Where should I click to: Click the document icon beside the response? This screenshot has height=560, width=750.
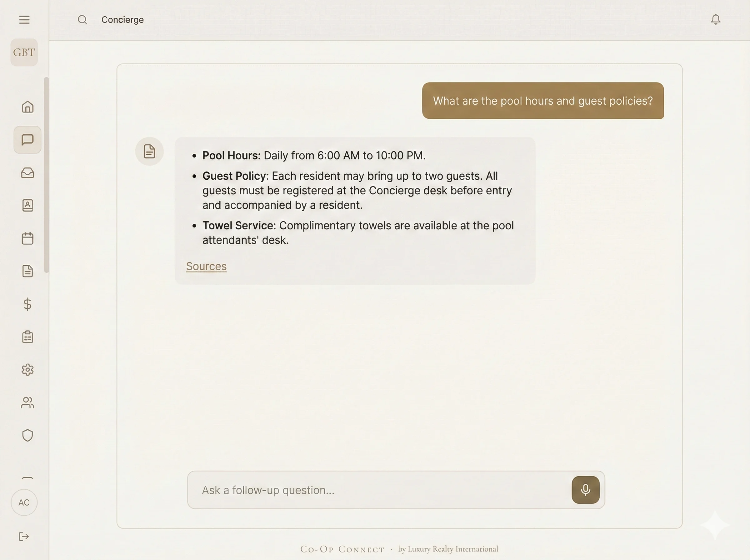pyautogui.click(x=149, y=151)
